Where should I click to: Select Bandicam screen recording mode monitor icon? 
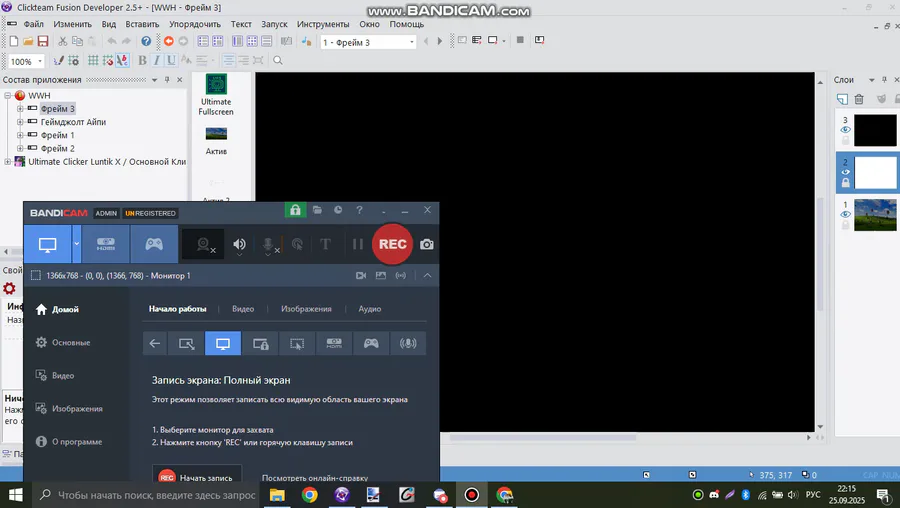pyautogui.click(x=48, y=245)
